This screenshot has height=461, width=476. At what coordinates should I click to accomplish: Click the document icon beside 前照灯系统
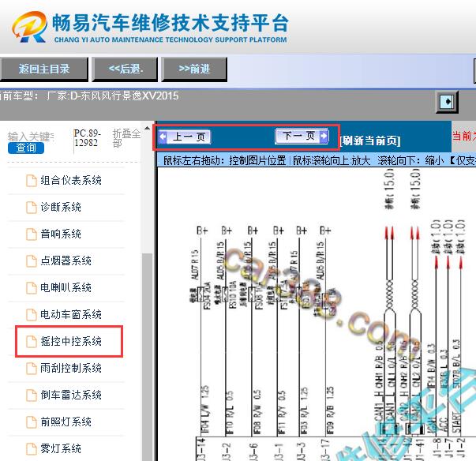tap(32, 422)
